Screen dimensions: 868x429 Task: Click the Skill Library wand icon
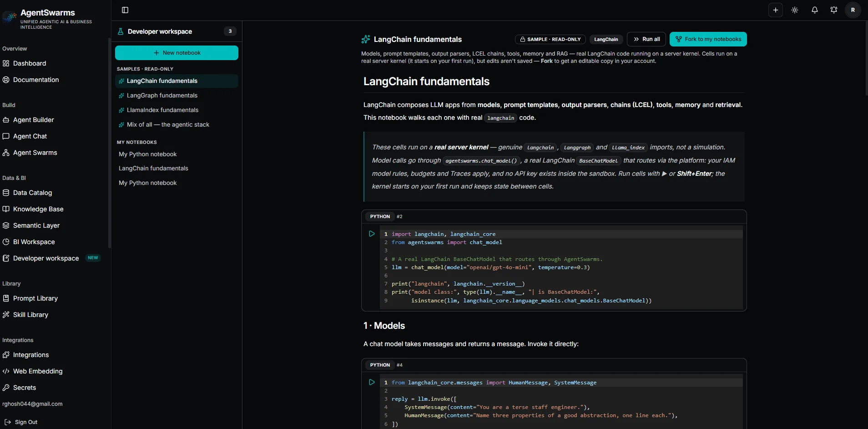pos(6,315)
